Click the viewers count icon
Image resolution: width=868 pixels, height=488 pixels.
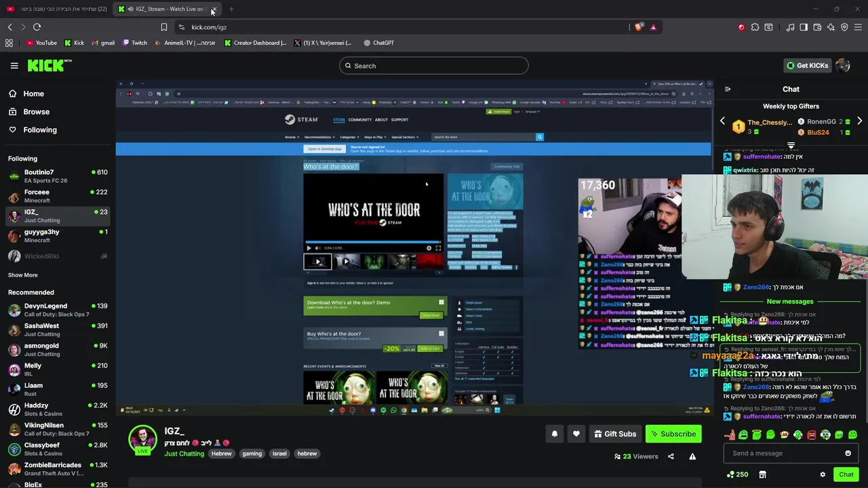click(x=618, y=456)
